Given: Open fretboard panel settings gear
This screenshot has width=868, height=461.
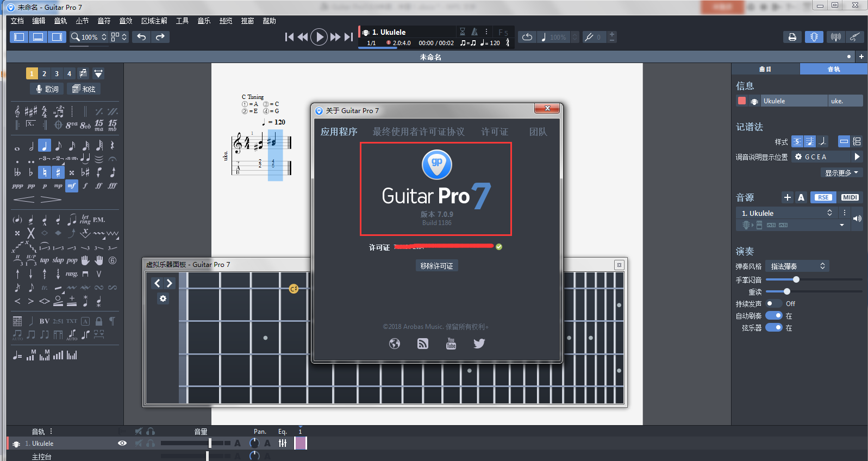Looking at the screenshot, I should coord(163,298).
